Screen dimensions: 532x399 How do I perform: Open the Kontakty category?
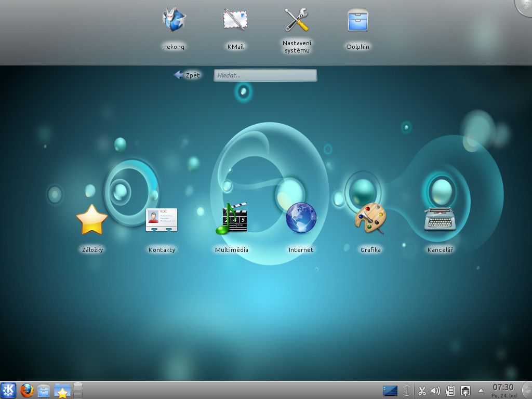tap(162, 219)
